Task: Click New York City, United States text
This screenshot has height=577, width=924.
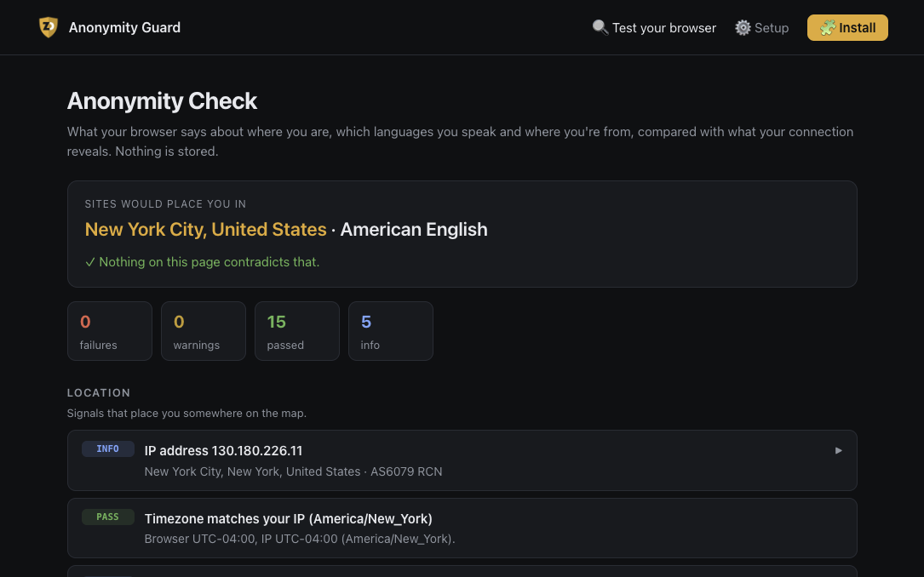Action: click(x=205, y=229)
